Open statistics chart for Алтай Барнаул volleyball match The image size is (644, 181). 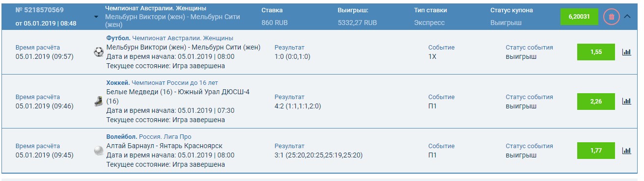point(626,151)
